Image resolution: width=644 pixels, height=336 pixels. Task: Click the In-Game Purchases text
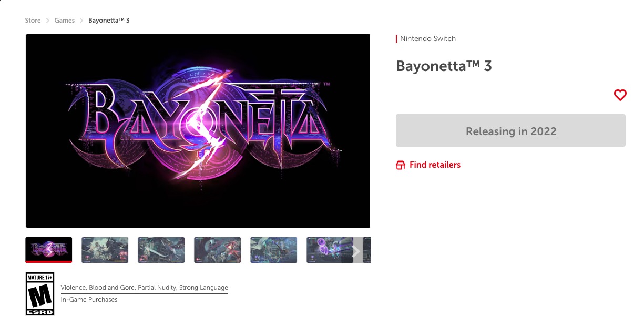click(x=89, y=300)
